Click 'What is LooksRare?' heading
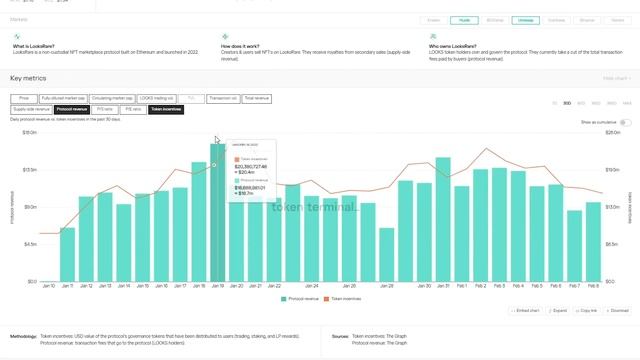 33,47
